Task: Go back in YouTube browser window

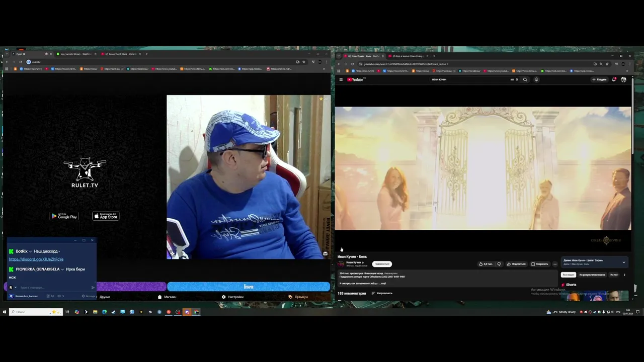Action: [339, 64]
